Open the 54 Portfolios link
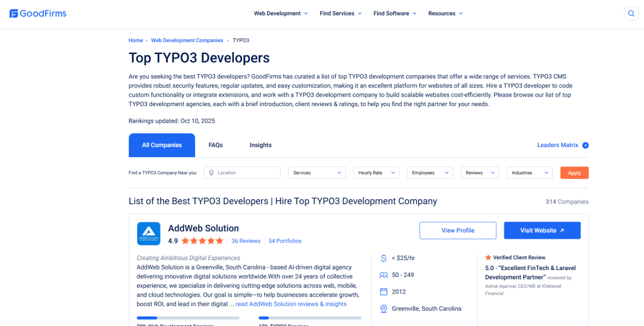This screenshot has width=644, height=326. pos(285,241)
